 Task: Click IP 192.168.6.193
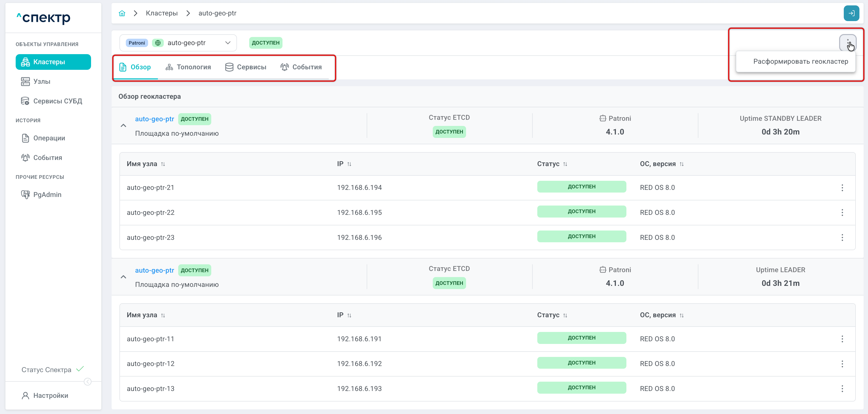(359, 389)
